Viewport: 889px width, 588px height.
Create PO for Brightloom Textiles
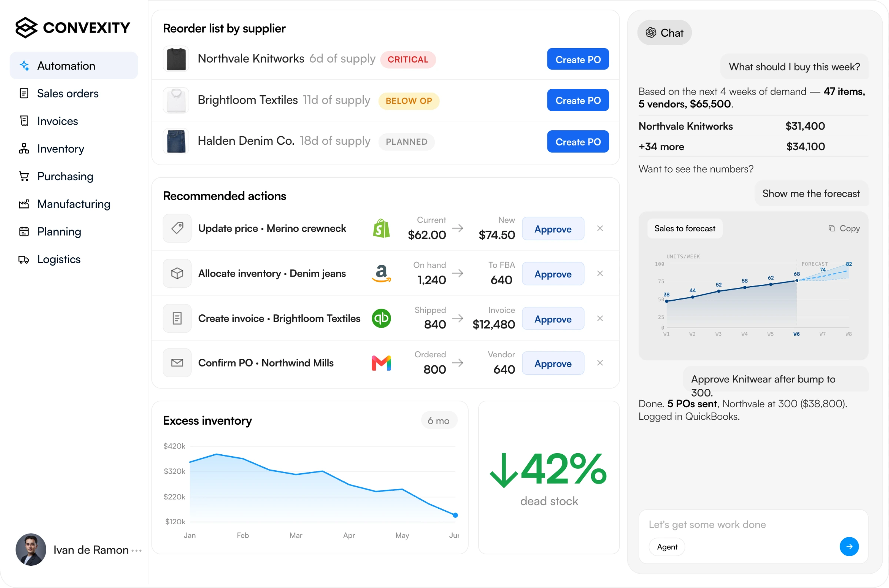(577, 100)
